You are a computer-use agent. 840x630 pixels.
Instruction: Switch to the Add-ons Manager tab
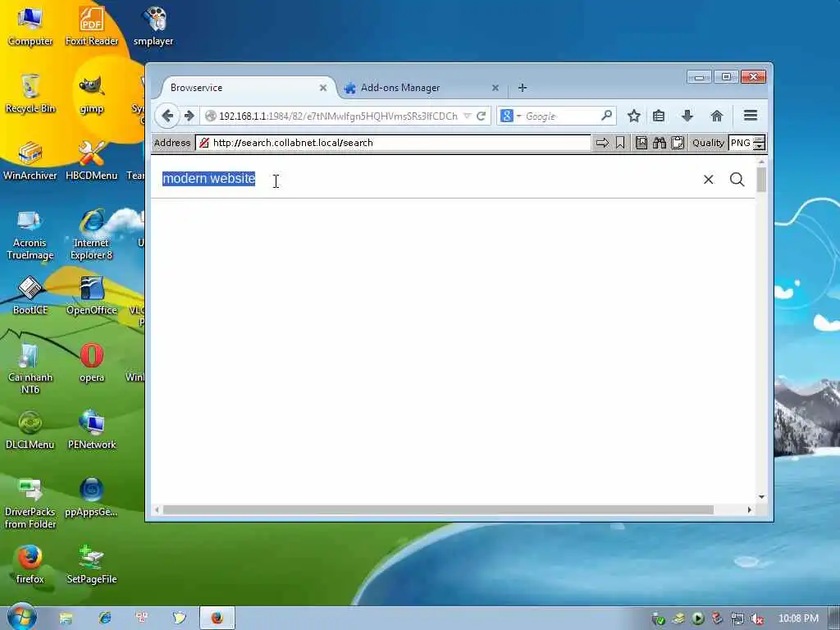[x=422, y=88]
